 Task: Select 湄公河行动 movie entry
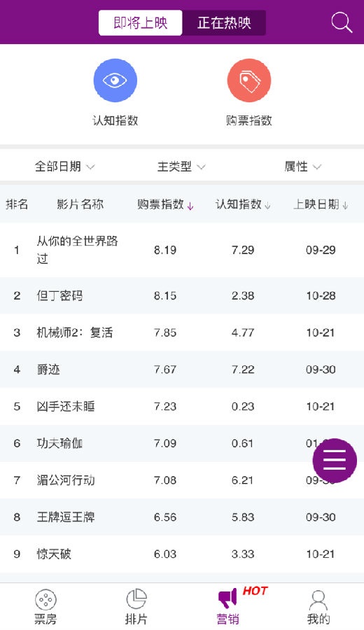182,480
